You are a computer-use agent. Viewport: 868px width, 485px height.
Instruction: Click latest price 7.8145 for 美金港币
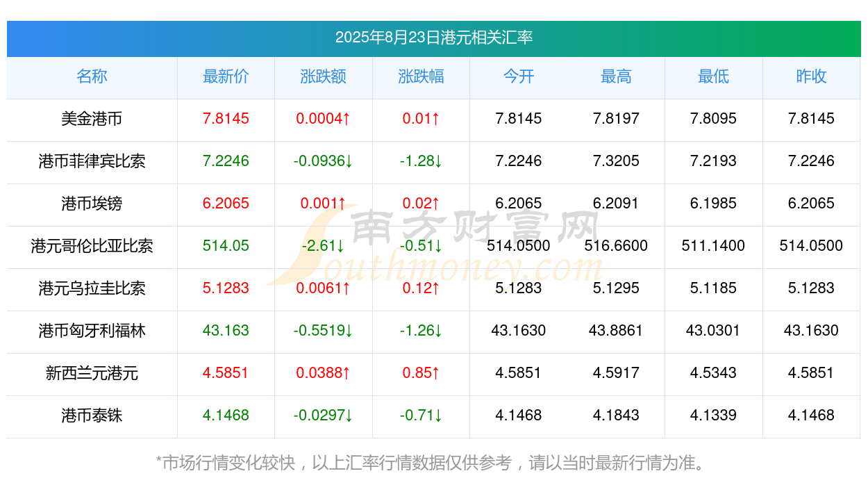coord(226,119)
